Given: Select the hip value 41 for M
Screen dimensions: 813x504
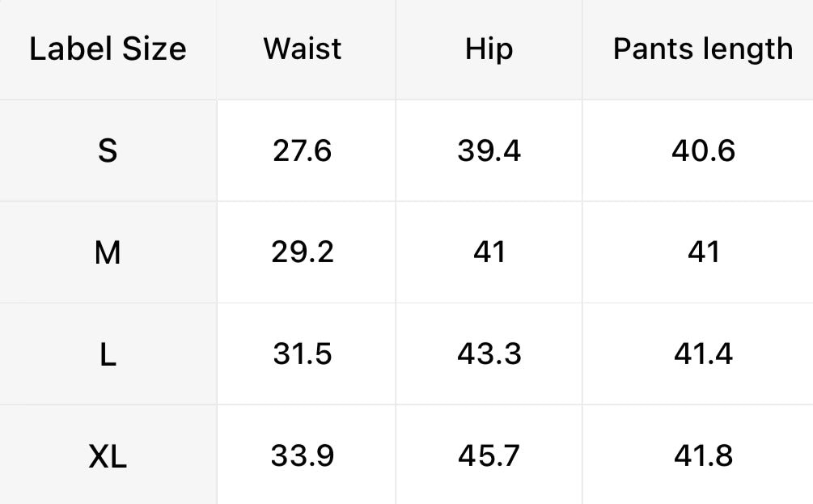Looking at the screenshot, I should pos(489,253).
